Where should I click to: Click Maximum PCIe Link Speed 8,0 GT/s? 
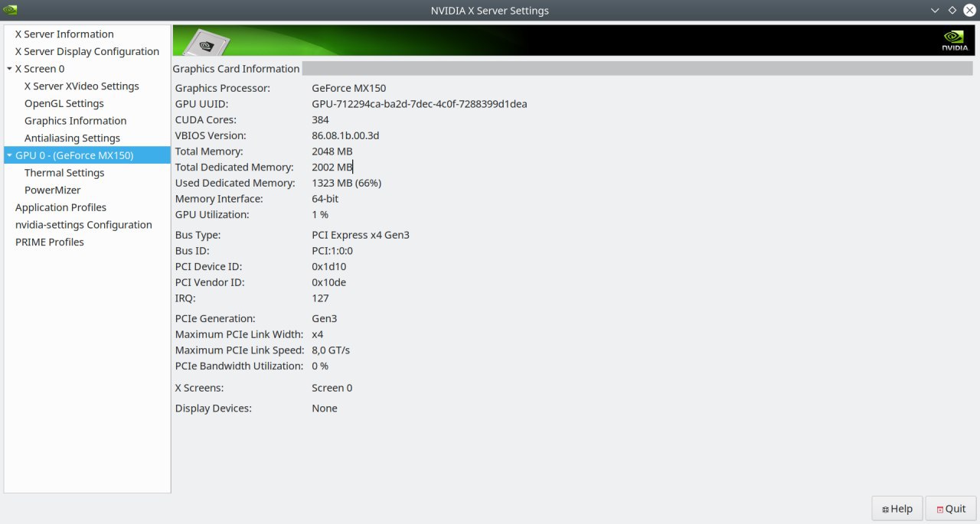tap(331, 350)
